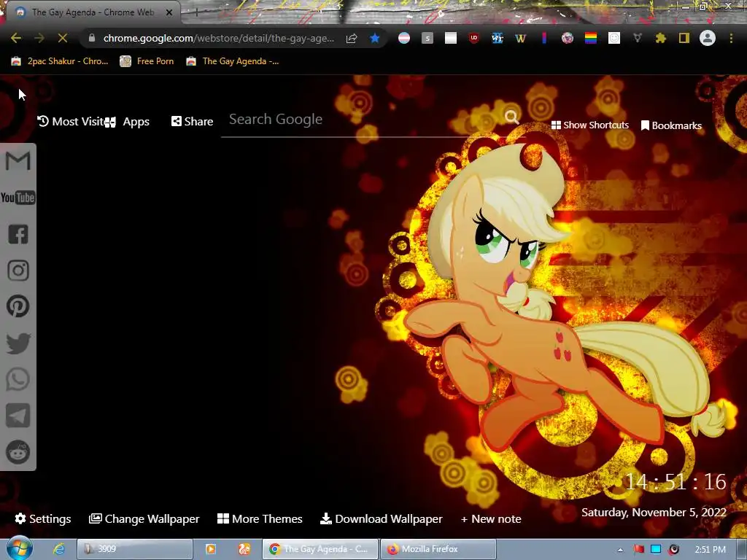Open the new tab Settings
This screenshot has height=560, width=747.
(x=43, y=518)
